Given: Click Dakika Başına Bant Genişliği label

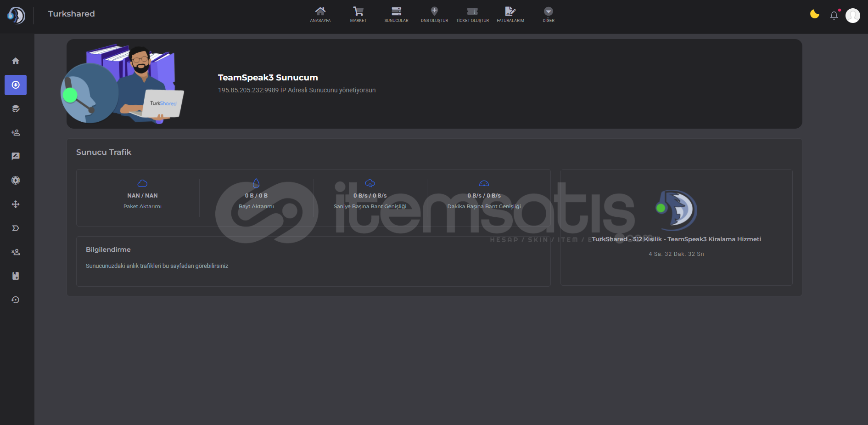Looking at the screenshot, I should coord(484,206).
